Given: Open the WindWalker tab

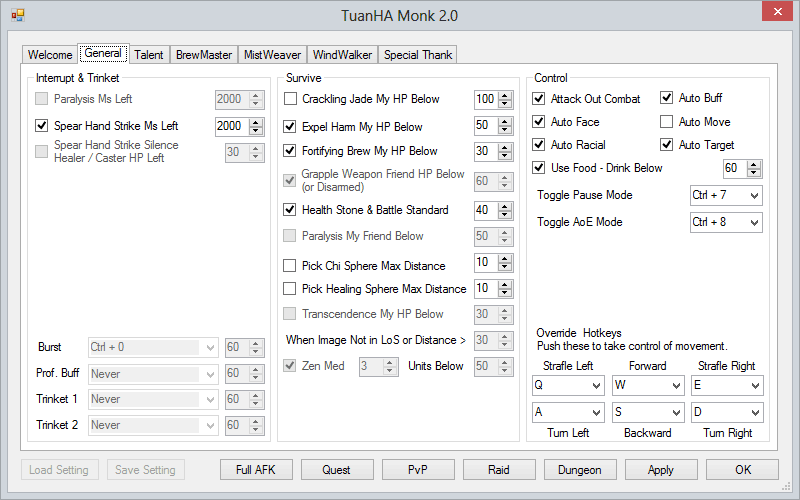Looking at the screenshot, I should [342, 55].
